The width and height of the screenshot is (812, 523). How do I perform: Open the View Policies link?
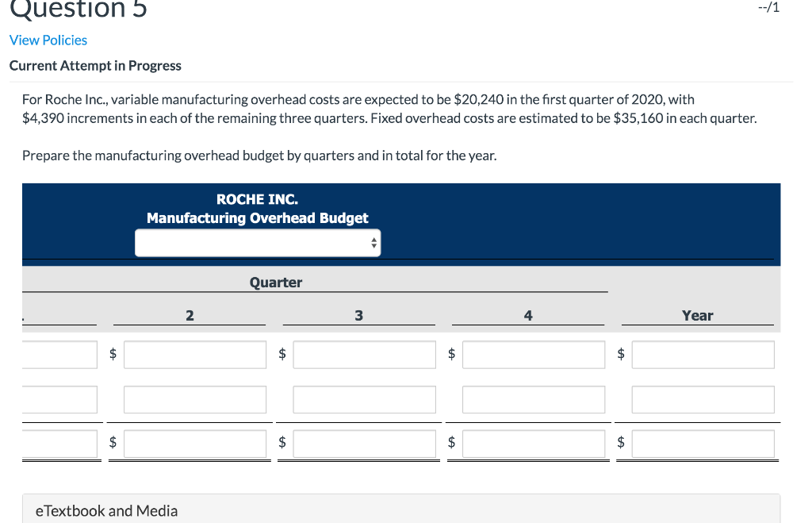pyautogui.click(x=48, y=40)
